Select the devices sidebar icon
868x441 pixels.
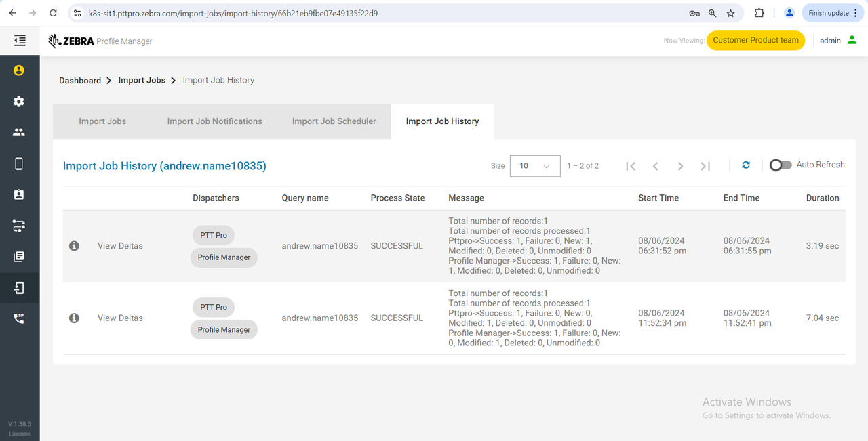(x=18, y=163)
